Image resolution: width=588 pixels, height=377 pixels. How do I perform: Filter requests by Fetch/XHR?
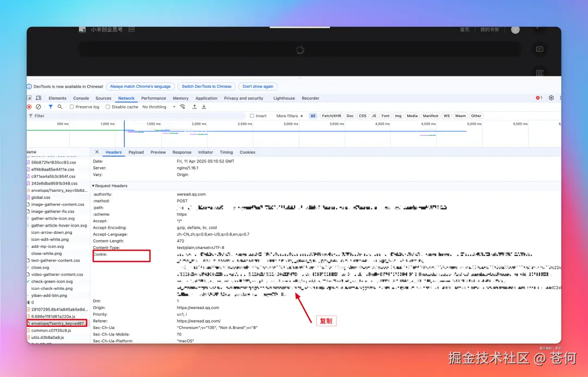332,116
